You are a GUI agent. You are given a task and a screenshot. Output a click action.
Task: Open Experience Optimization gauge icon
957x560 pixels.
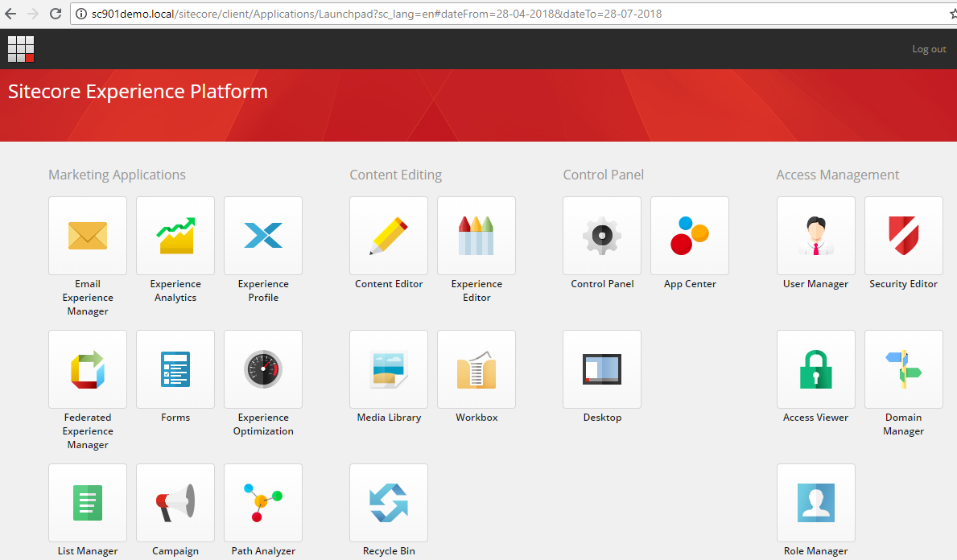coord(263,369)
